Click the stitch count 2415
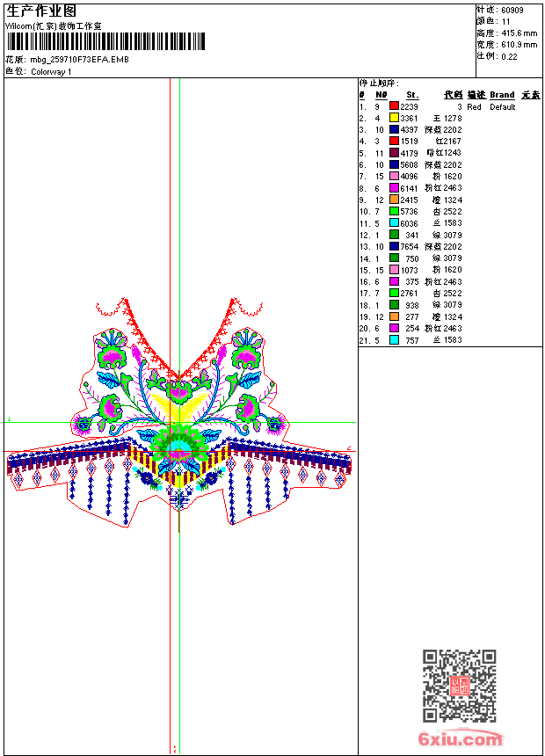 click(x=409, y=200)
